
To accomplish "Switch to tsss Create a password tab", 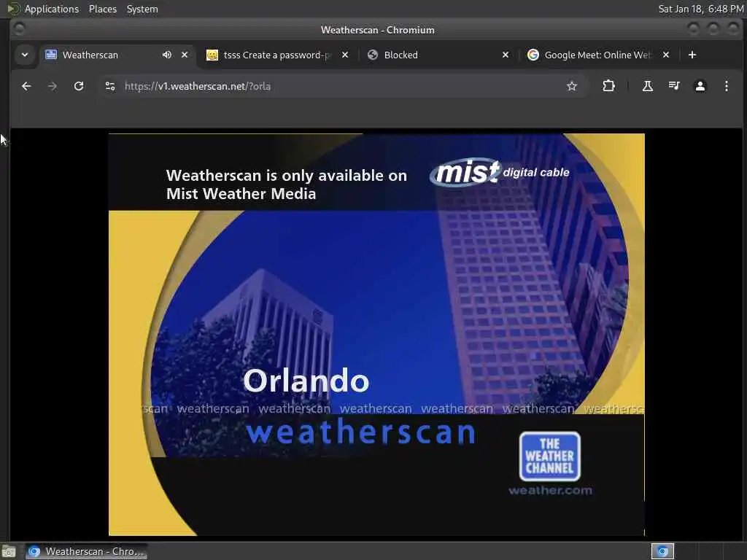I will click(x=277, y=55).
